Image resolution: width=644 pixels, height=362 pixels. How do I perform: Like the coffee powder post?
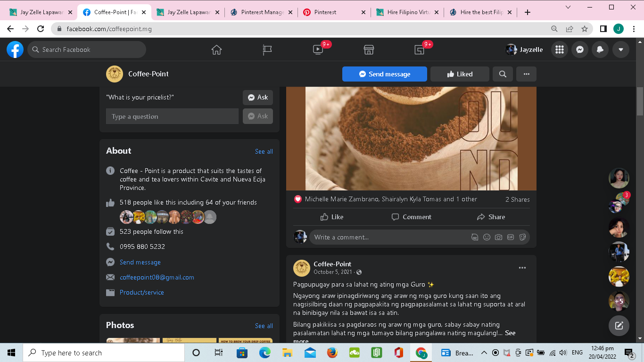point(332,217)
